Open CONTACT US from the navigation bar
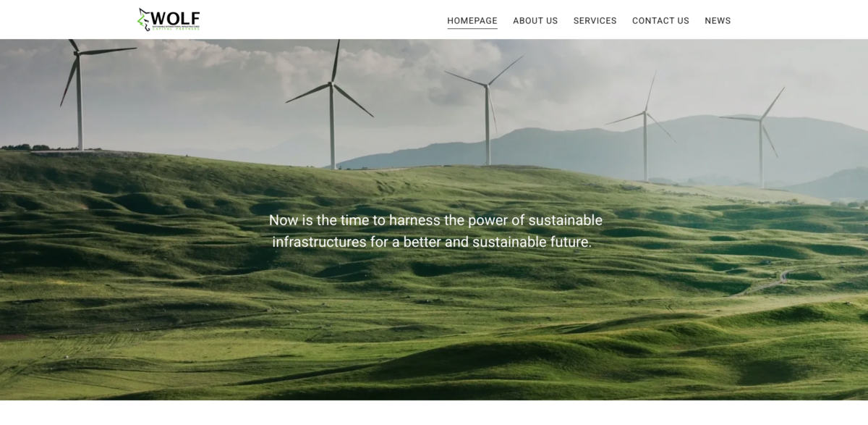 [660, 20]
